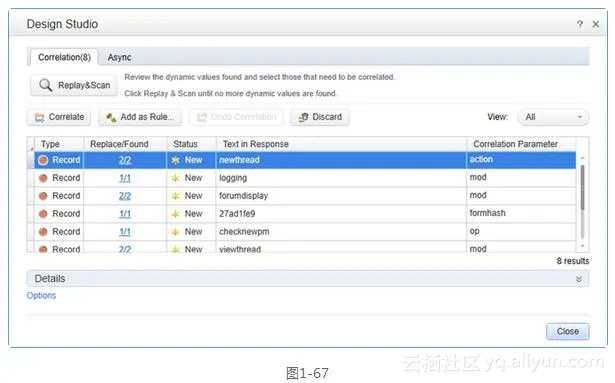The height and width of the screenshot is (383, 615).
Task: Click the table scrollbar up arrow
Action: 582,157
